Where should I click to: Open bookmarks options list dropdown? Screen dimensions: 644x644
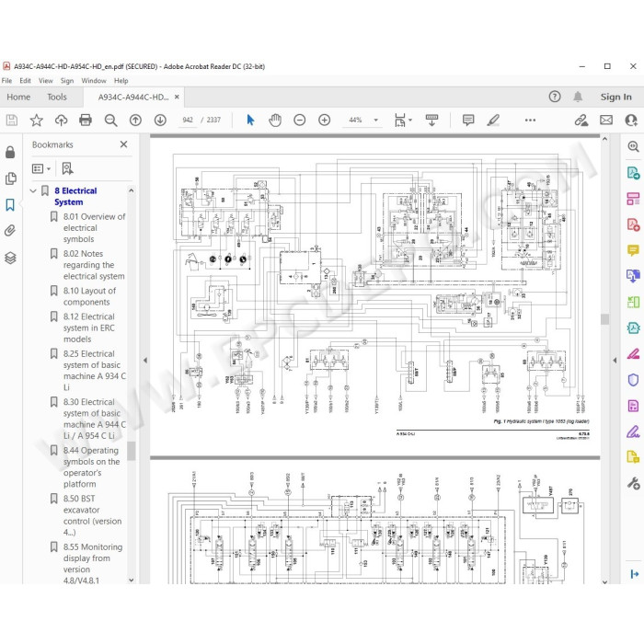point(41,168)
